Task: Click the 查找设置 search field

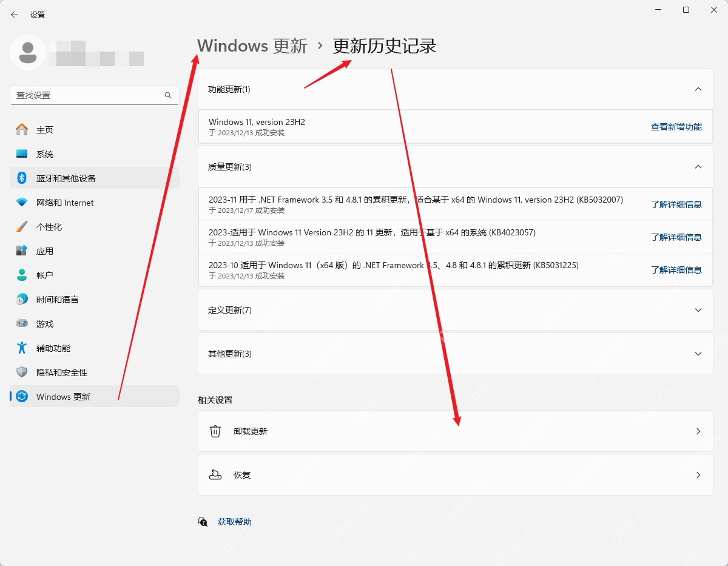Action: click(x=95, y=95)
